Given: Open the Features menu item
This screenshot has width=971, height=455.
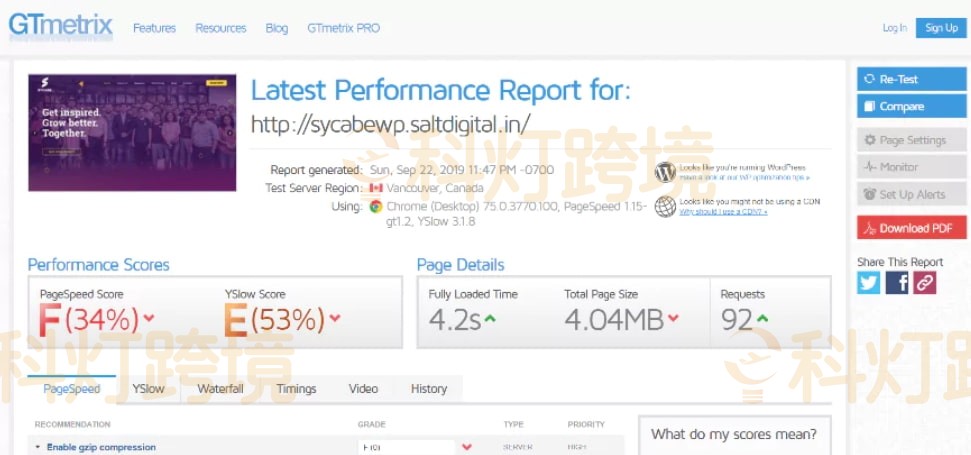Looking at the screenshot, I should [154, 28].
